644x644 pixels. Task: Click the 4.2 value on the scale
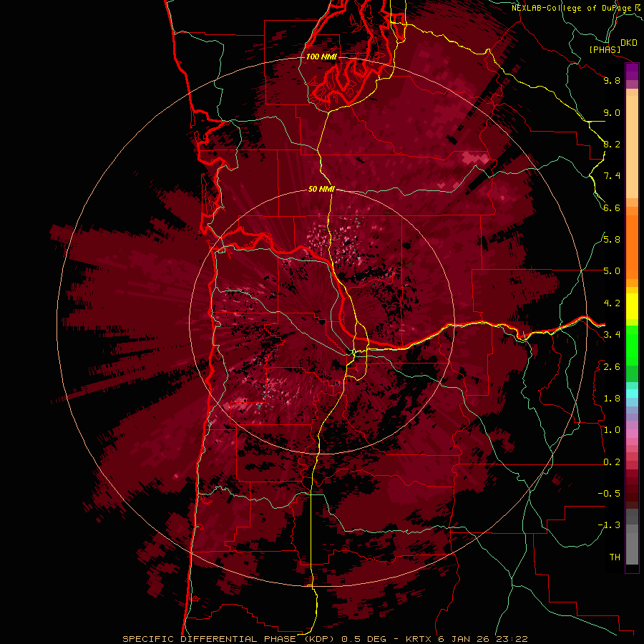click(612, 303)
